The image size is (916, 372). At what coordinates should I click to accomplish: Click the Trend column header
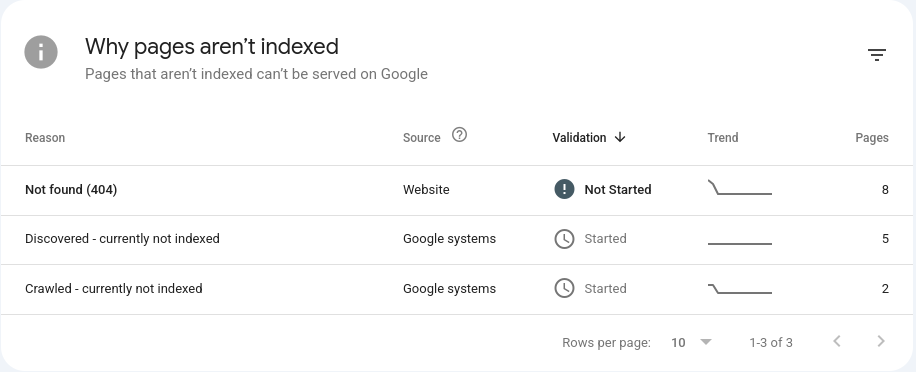pyautogui.click(x=723, y=138)
